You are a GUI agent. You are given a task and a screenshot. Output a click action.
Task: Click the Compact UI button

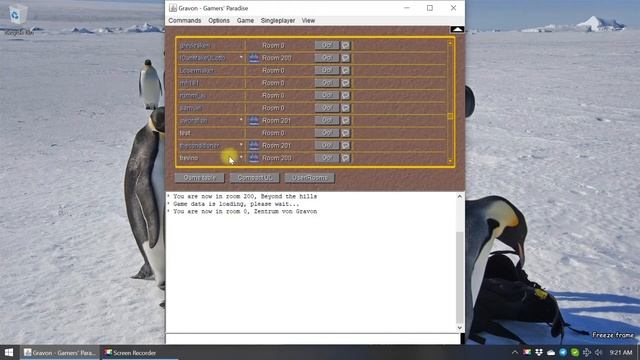click(x=254, y=178)
